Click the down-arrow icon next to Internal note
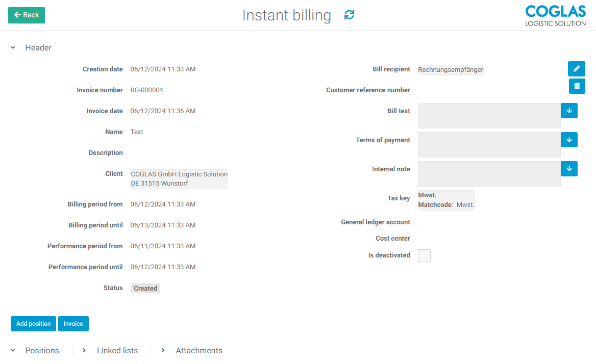 (x=569, y=169)
